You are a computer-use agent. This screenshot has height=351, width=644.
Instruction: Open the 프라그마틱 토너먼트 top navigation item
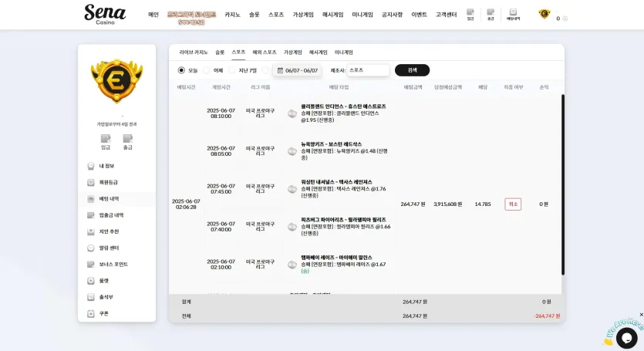tap(191, 18)
